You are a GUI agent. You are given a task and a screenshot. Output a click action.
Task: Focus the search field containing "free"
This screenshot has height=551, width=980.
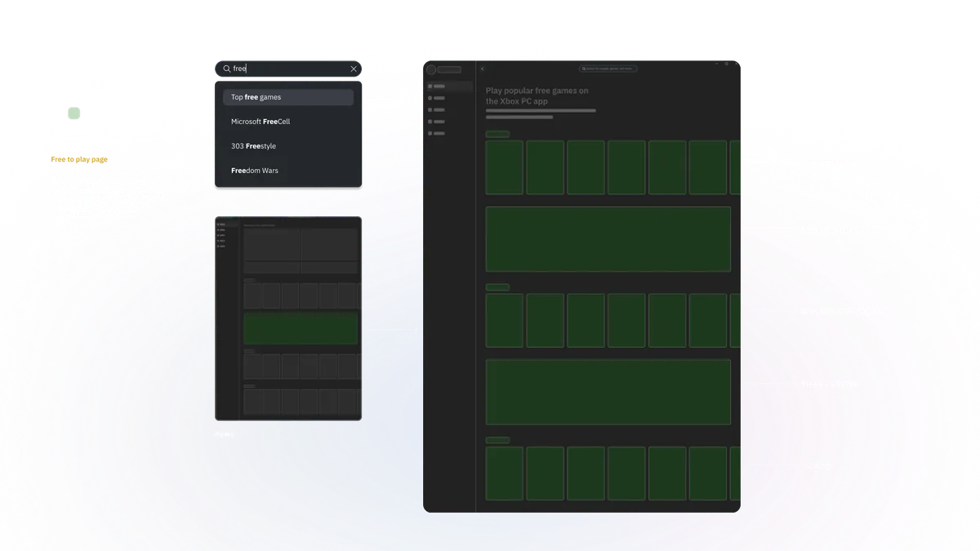tap(288, 69)
